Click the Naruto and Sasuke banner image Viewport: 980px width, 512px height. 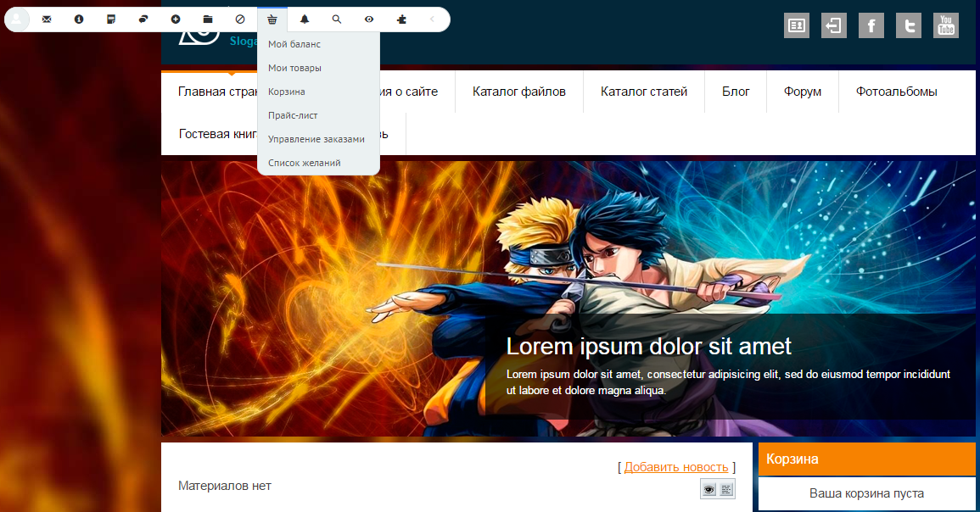click(x=568, y=298)
